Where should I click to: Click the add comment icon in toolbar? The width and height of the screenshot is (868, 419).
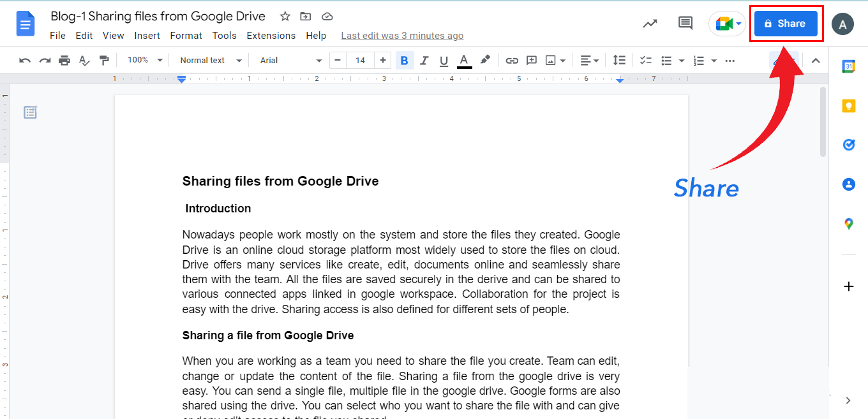(x=532, y=61)
